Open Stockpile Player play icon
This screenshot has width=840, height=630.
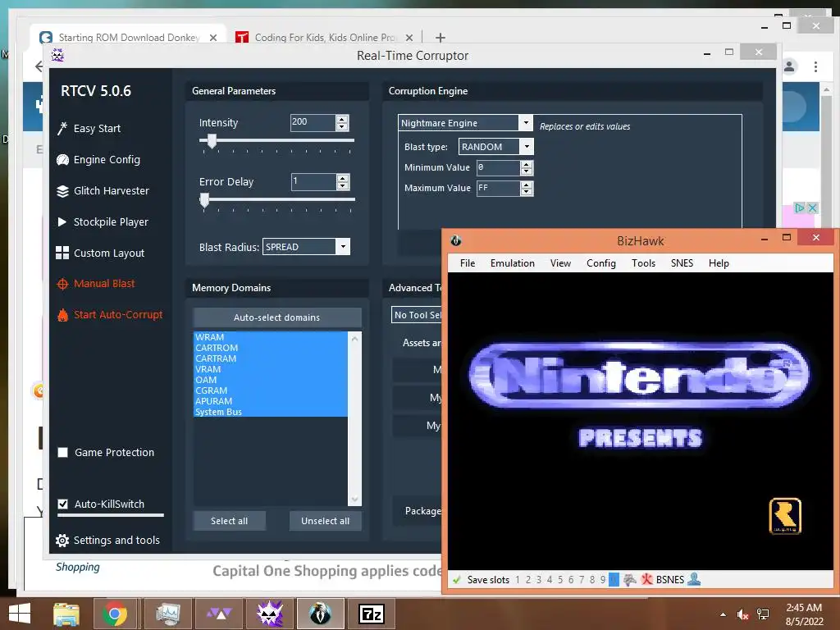(x=62, y=221)
